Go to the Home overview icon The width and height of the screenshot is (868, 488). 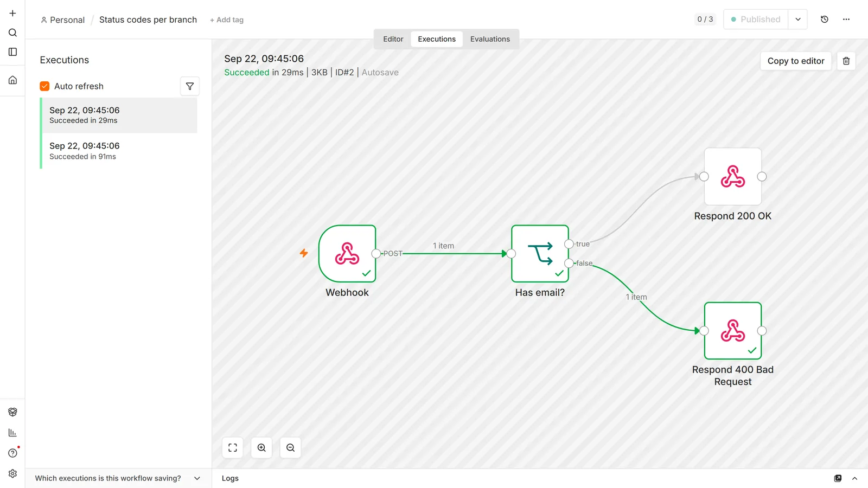point(12,80)
